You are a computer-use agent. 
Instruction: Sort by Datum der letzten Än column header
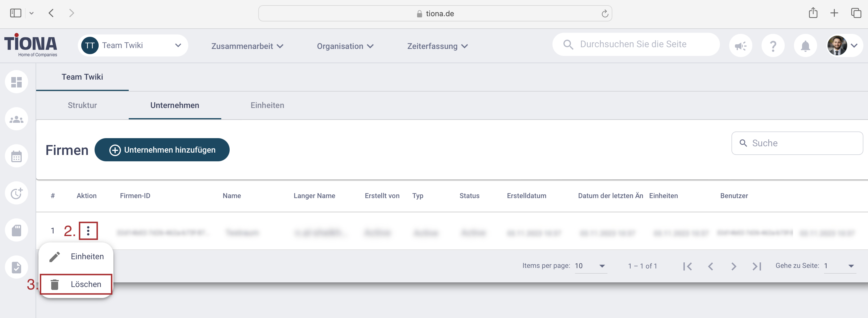click(x=610, y=196)
